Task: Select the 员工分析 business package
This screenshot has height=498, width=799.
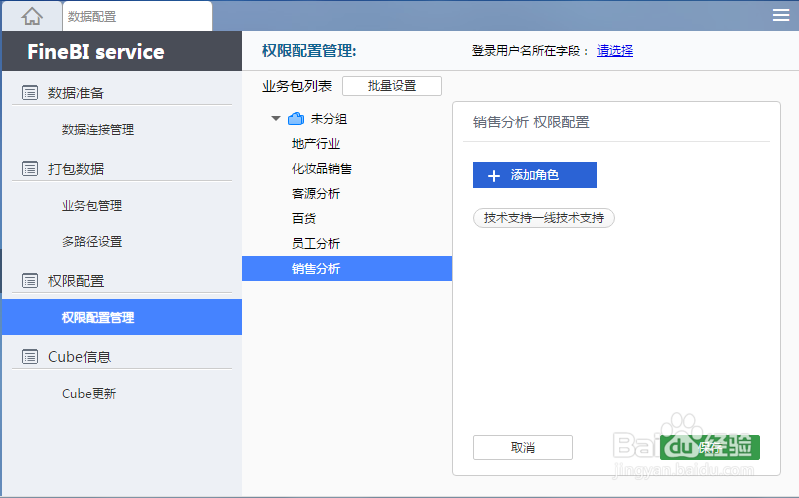Action: tap(316, 244)
